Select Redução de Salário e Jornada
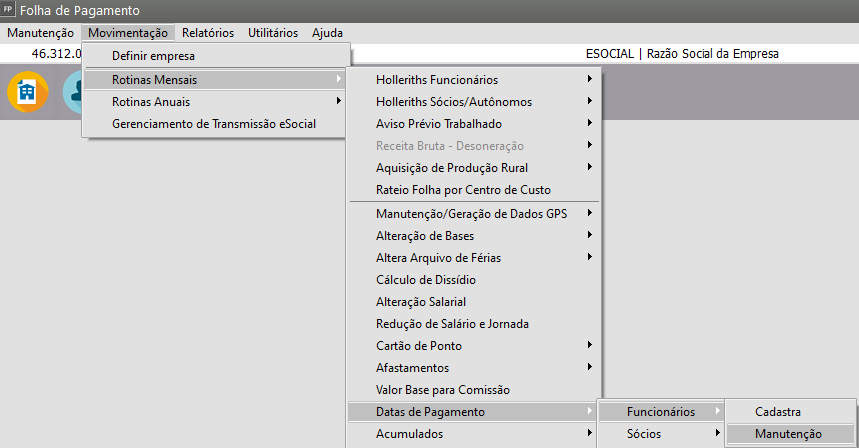859x448 pixels. (x=452, y=323)
